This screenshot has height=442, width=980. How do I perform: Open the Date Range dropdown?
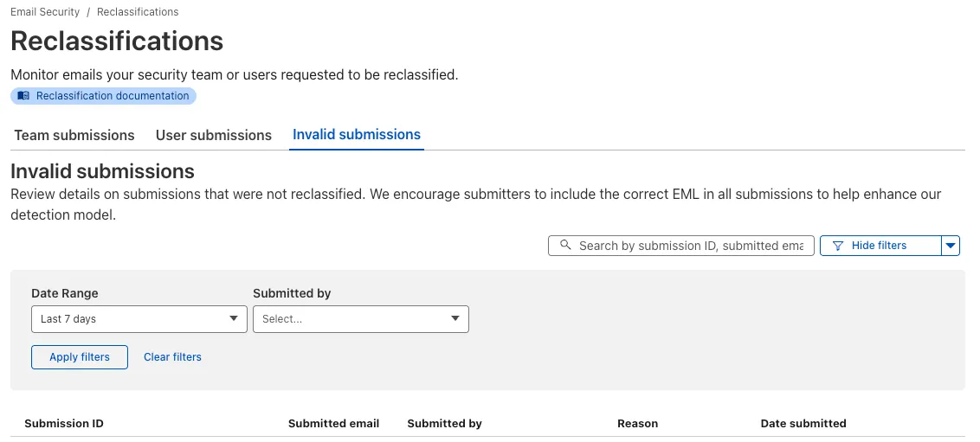(x=139, y=319)
